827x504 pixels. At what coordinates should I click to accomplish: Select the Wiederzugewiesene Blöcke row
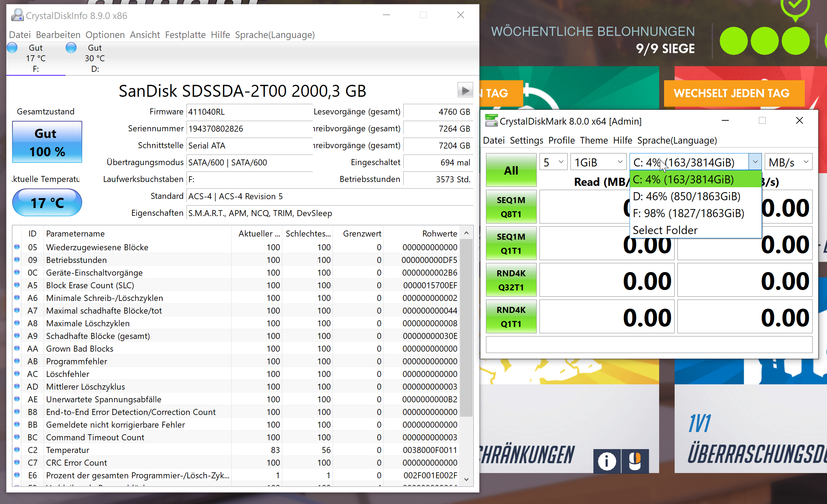(x=236, y=247)
